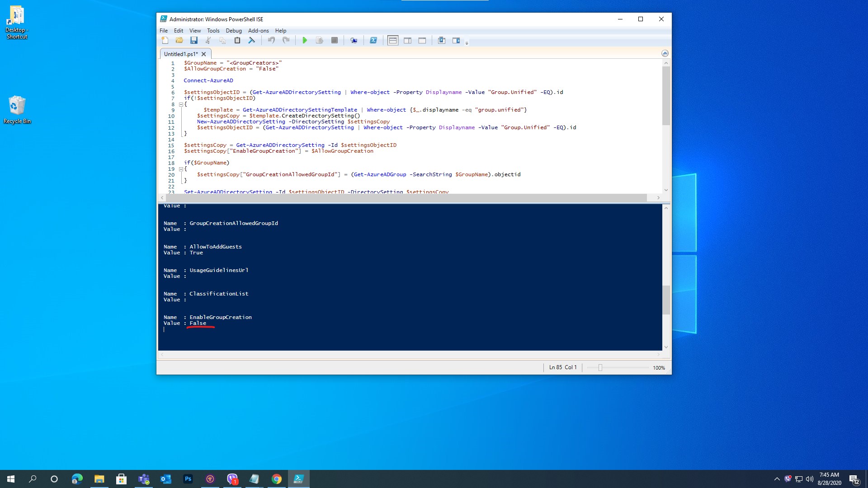Click the Clear Console Pane icon
Screen dimensions: 868x488
click(x=252, y=41)
